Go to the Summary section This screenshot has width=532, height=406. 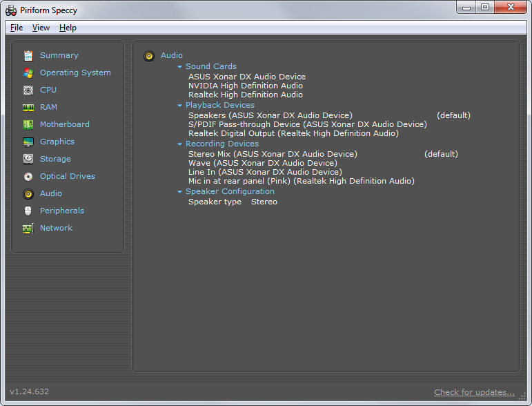[x=59, y=55]
